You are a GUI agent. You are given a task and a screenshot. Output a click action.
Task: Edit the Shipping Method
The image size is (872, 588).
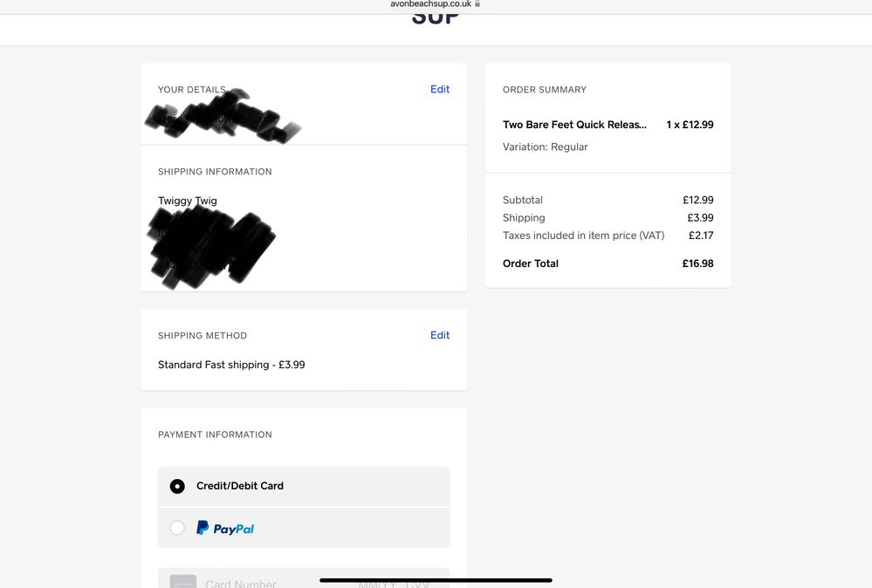(440, 335)
